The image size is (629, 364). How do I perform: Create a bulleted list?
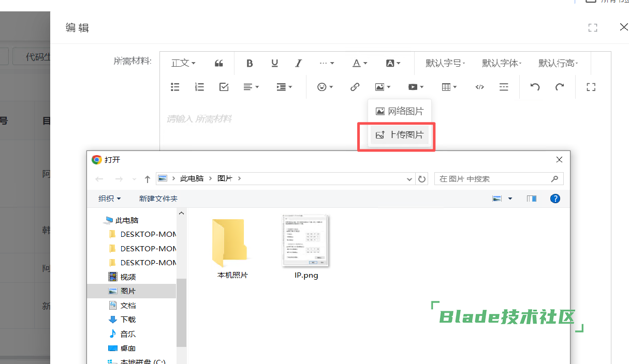(175, 87)
